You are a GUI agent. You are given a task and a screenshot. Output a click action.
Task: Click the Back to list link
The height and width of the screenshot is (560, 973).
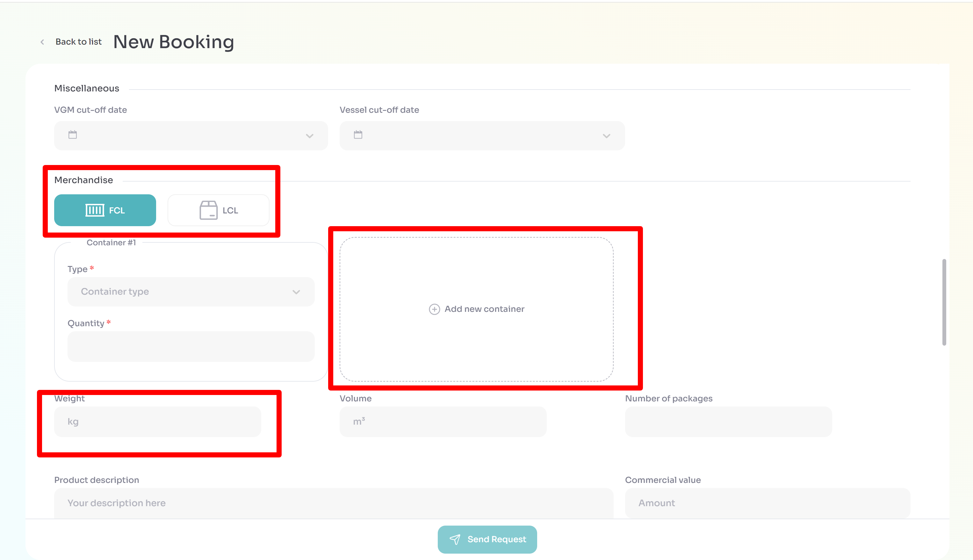(x=78, y=41)
